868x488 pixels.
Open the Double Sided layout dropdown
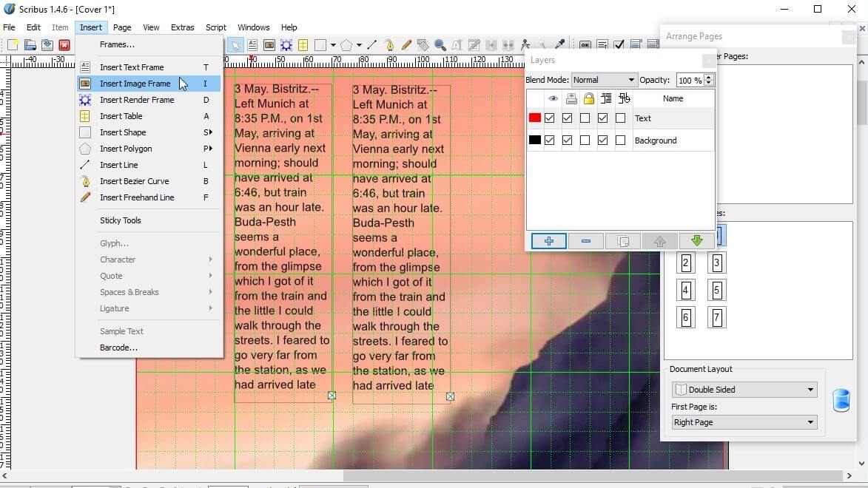744,390
